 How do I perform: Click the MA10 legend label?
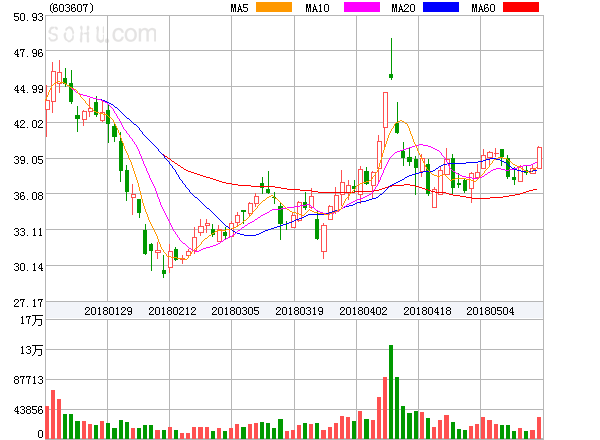coord(317,8)
